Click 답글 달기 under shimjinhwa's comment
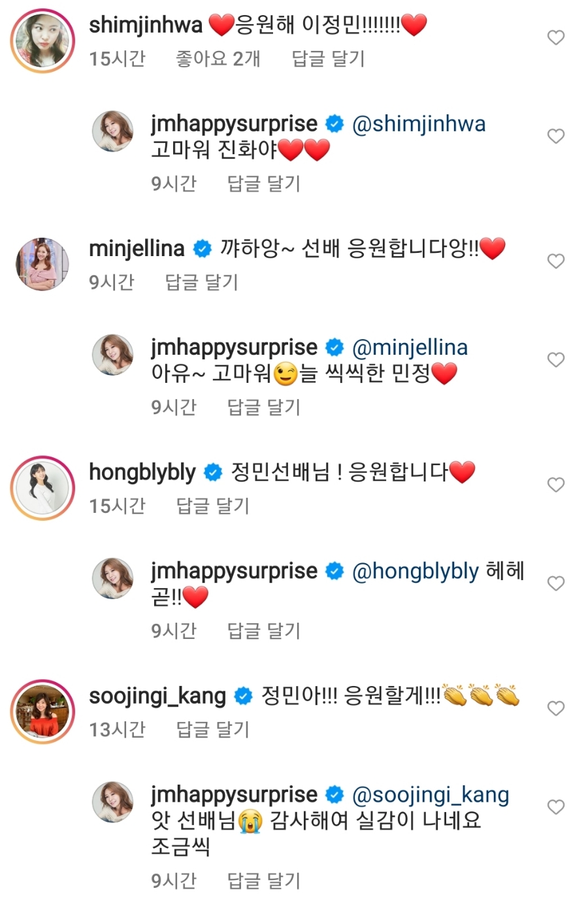This screenshot has height=899, width=588. (328, 59)
